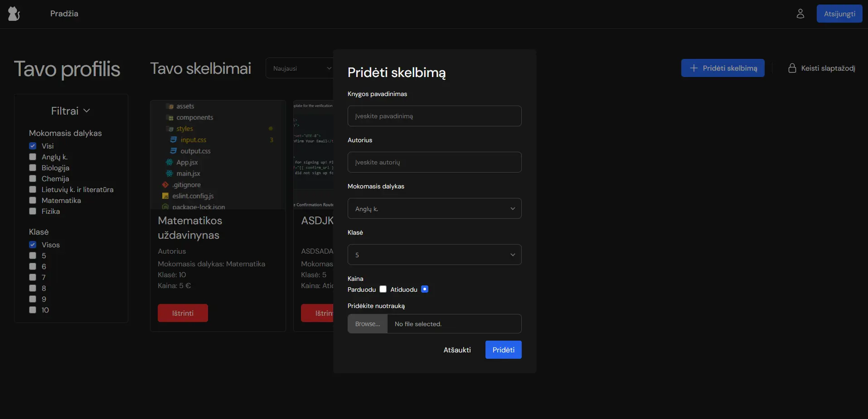Click the cat logo icon

(x=14, y=14)
